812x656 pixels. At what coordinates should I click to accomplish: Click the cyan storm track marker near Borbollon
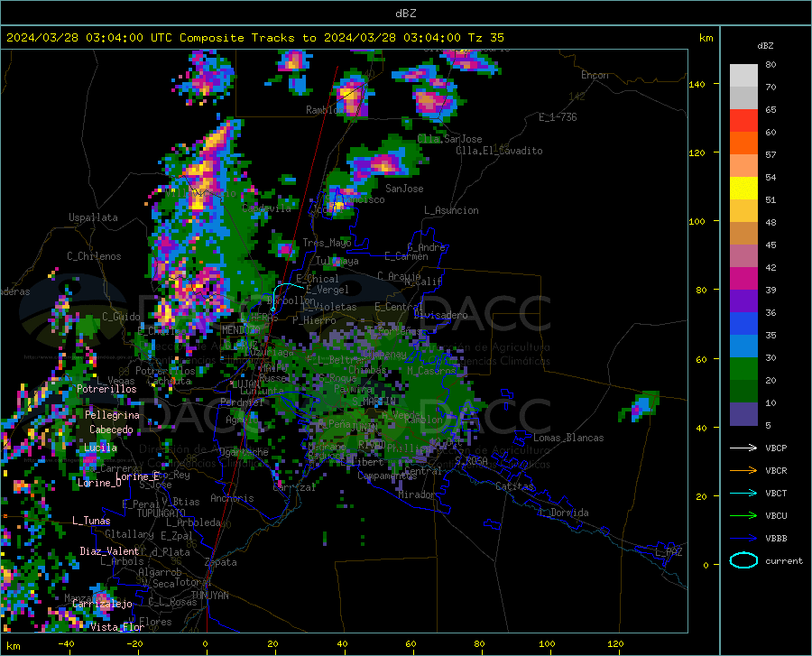[272, 310]
